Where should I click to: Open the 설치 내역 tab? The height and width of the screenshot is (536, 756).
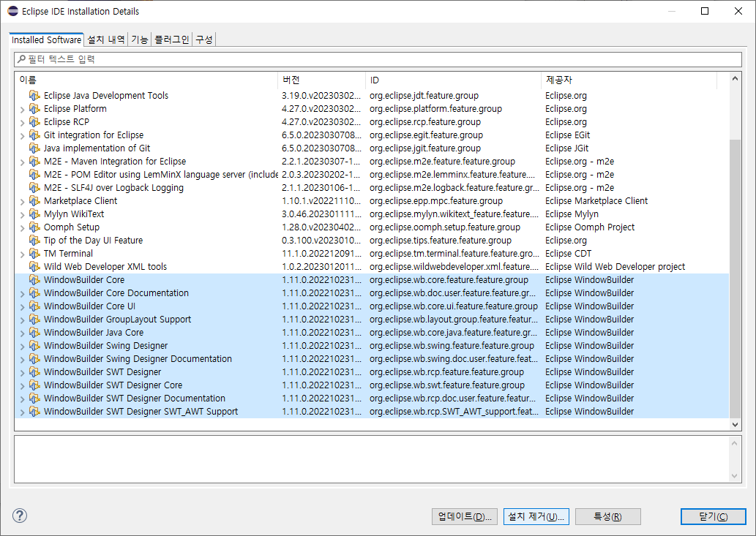[106, 39]
